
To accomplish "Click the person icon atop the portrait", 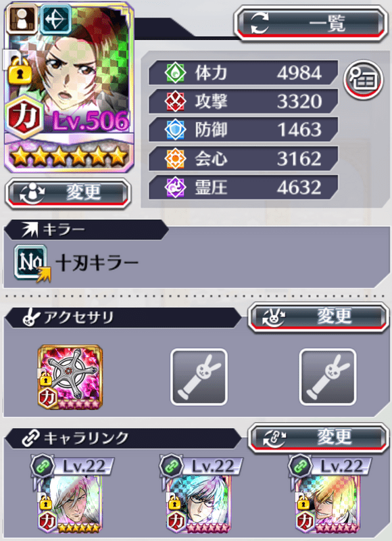I will [22, 19].
